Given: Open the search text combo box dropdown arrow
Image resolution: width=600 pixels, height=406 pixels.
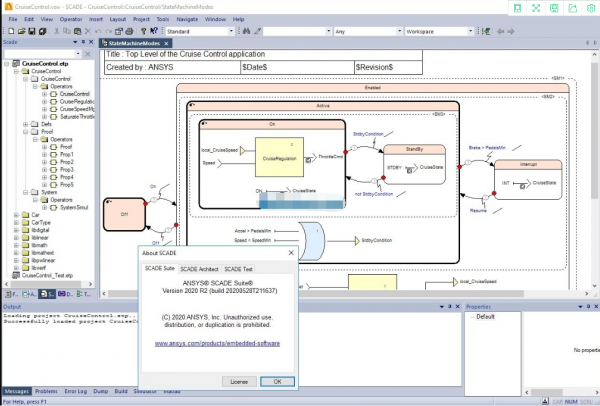Looking at the screenshot, I should [328, 31].
